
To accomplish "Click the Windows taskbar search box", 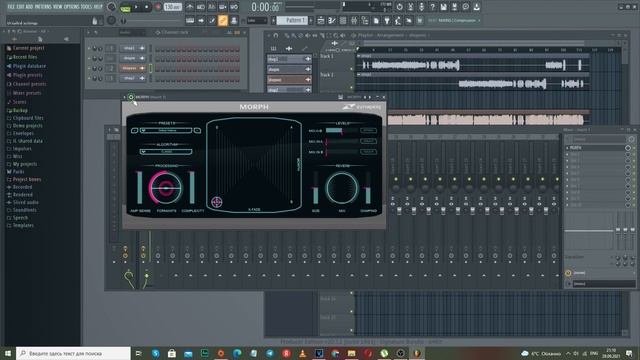I will pyautogui.click(x=73, y=353).
